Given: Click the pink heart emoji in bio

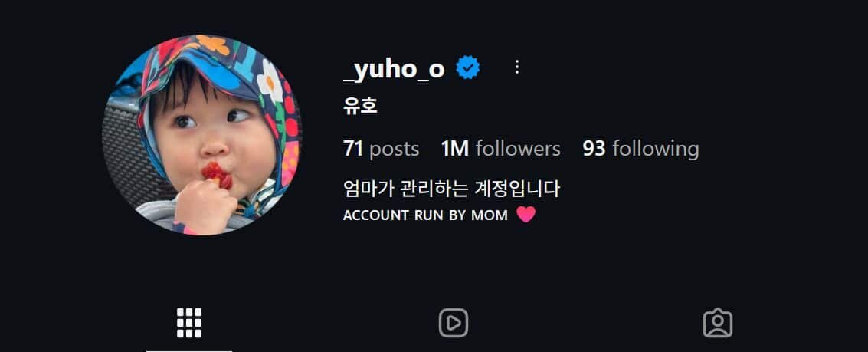Looking at the screenshot, I should 526,215.
